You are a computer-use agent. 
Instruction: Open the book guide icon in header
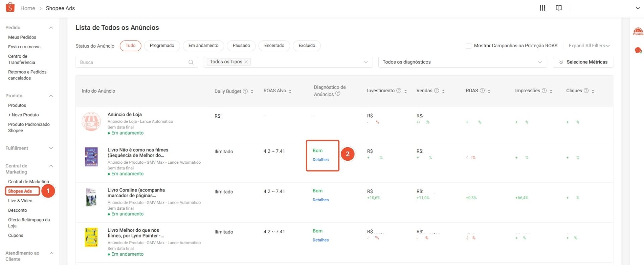(x=559, y=8)
